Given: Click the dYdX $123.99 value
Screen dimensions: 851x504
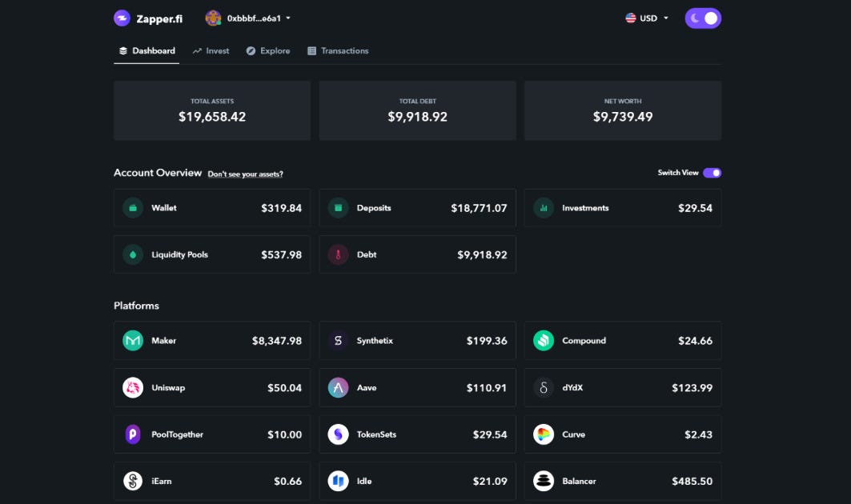Looking at the screenshot, I should [x=692, y=387].
